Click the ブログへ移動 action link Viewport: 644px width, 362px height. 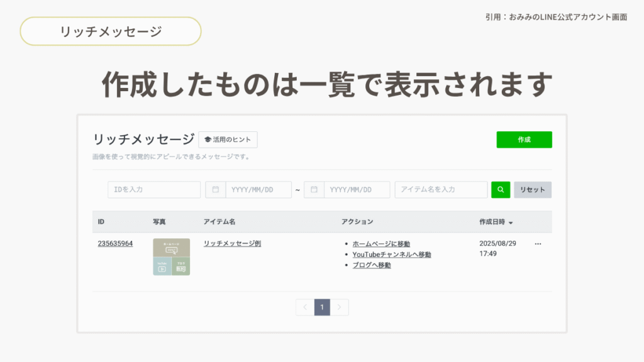tap(371, 265)
